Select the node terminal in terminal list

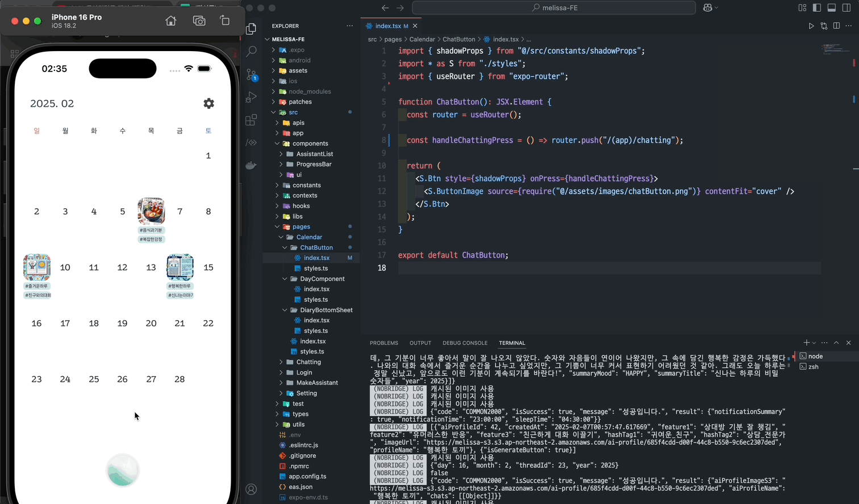(x=827, y=356)
